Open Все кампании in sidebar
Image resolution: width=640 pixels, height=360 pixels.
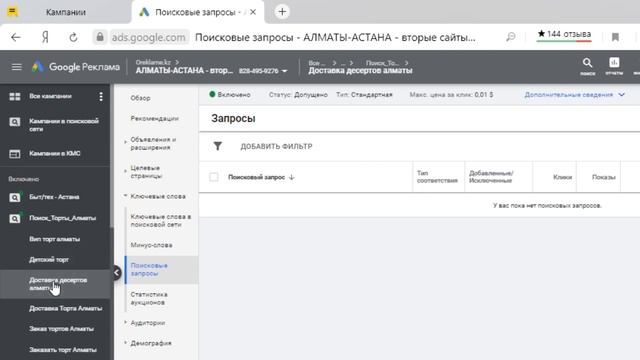50,96
